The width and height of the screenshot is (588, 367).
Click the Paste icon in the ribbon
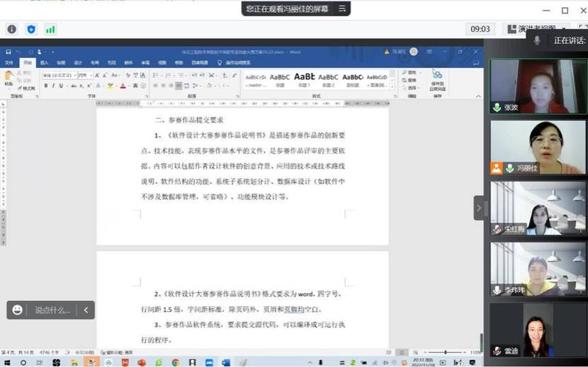point(9,79)
